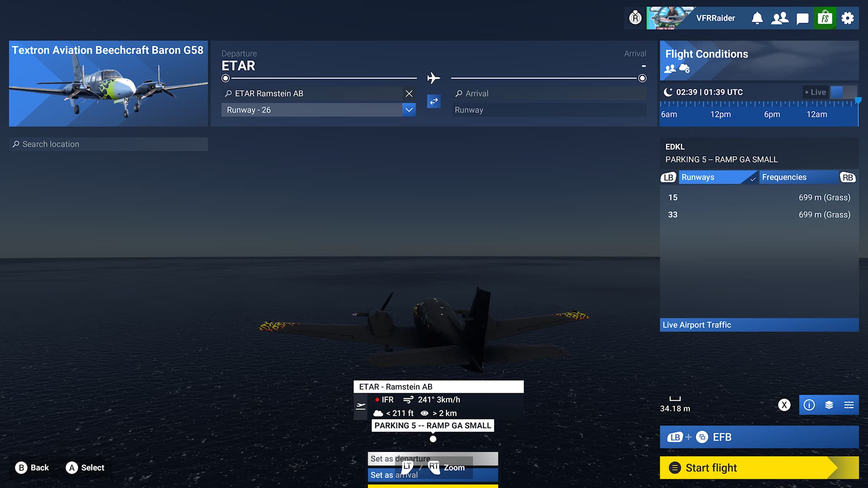Open the notifications bell icon
The image size is (868, 488).
[x=757, y=18]
